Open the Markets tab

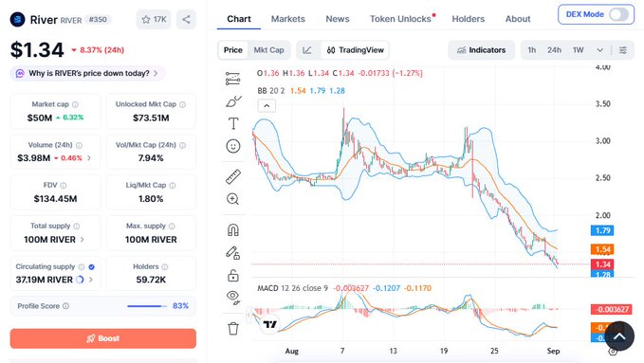pos(288,19)
